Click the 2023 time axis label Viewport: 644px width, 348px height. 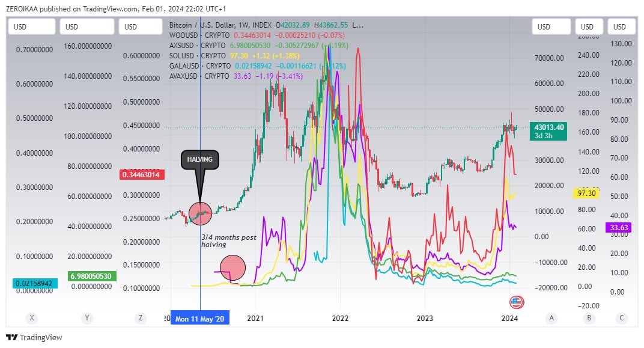click(x=425, y=319)
